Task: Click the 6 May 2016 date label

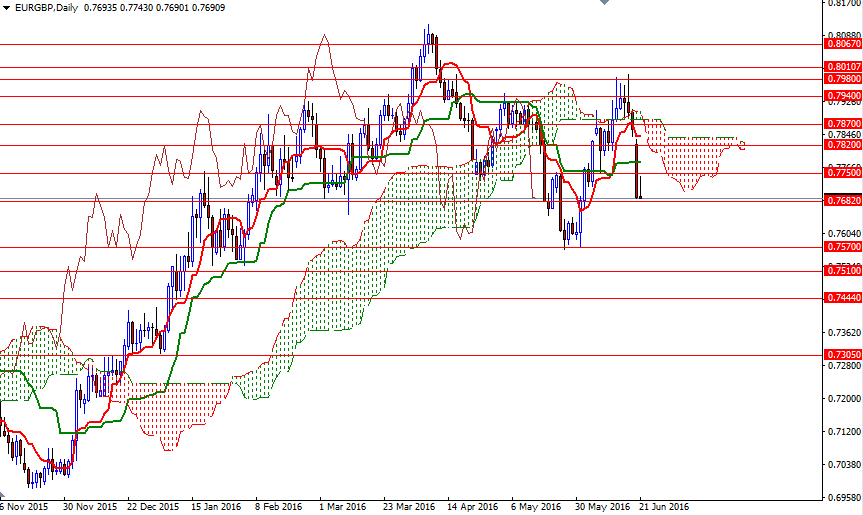Action: point(536,507)
